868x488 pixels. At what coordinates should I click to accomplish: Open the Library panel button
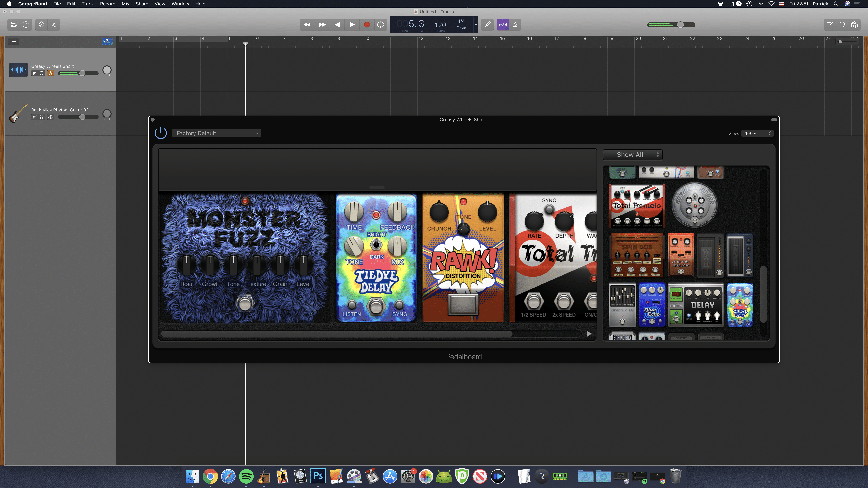[x=14, y=25]
